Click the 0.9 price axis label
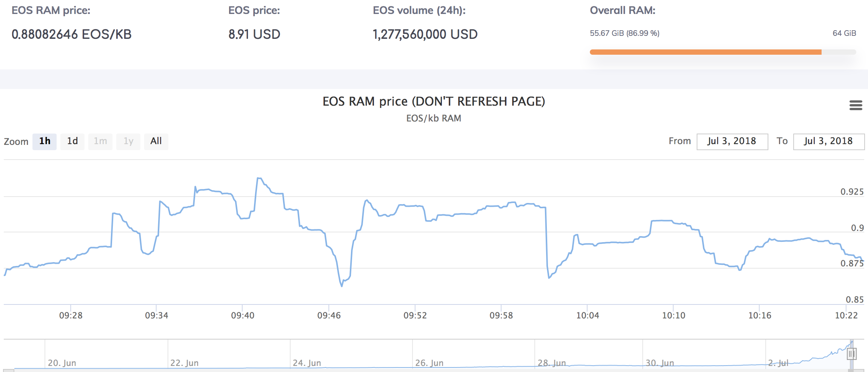Screen dimensions: 868x372 [x=857, y=228]
